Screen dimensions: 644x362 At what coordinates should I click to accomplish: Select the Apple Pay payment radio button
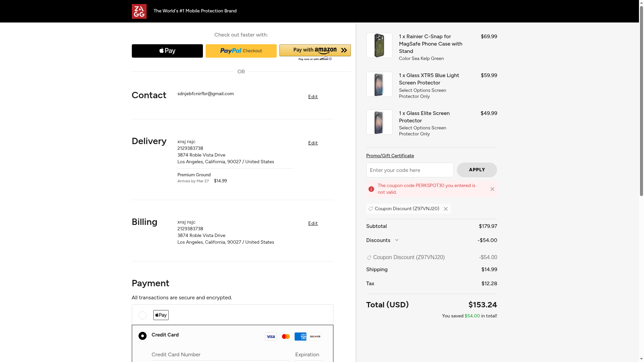point(143,315)
